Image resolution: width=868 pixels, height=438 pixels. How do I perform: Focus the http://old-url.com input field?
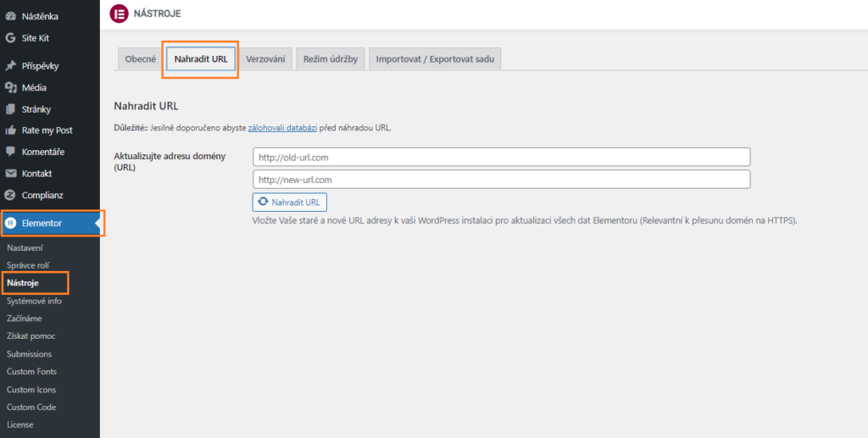click(502, 157)
